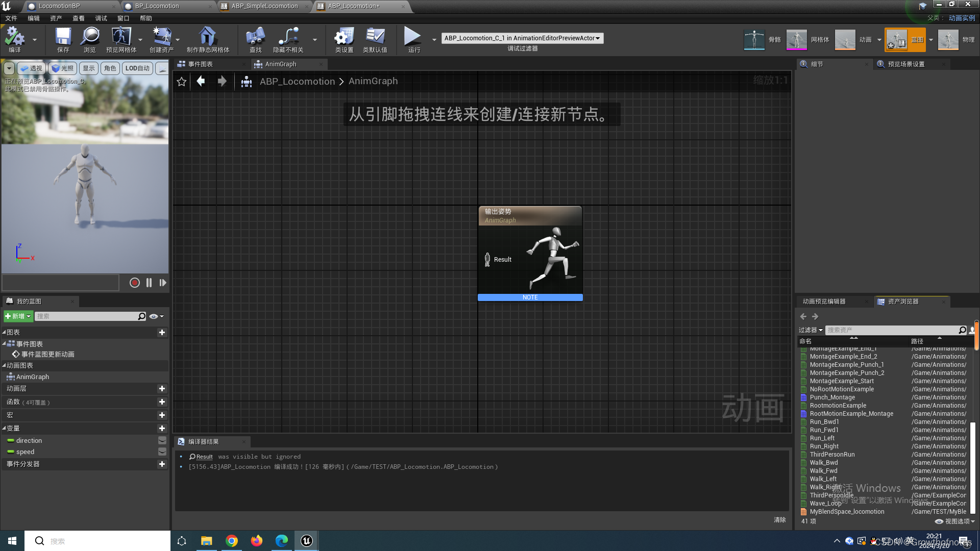Click the record button in preview viewport
Viewport: 980px width, 551px height.
tap(135, 283)
